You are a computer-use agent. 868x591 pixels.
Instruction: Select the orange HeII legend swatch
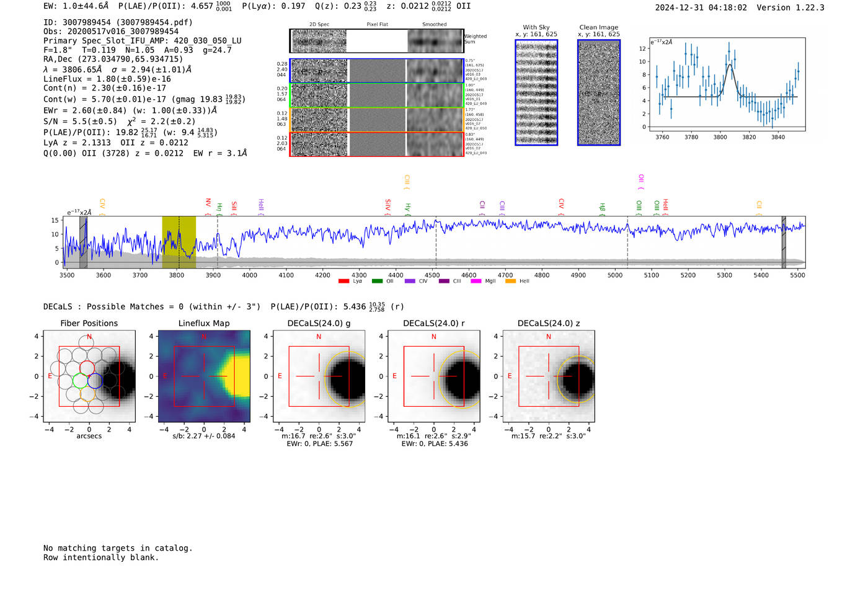(x=510, y=282)
